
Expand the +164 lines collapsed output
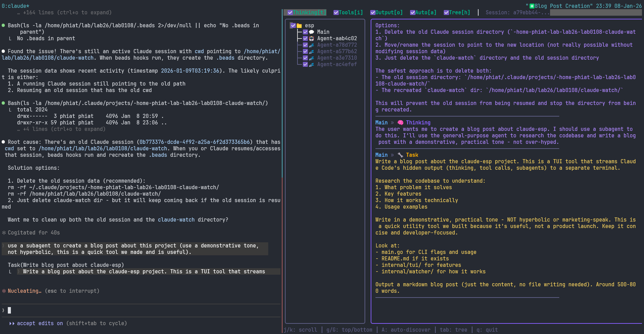coord(64,13)
